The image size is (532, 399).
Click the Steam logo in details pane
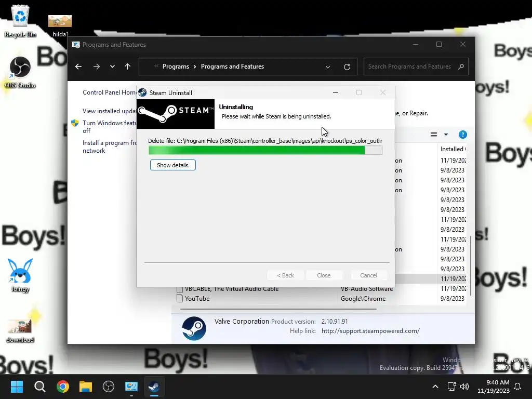click(194, 328)
